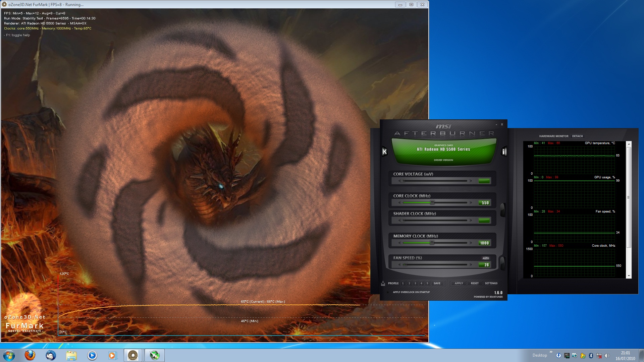
Task: Launch Firefox from the taskbar
Action: [30, 355]
